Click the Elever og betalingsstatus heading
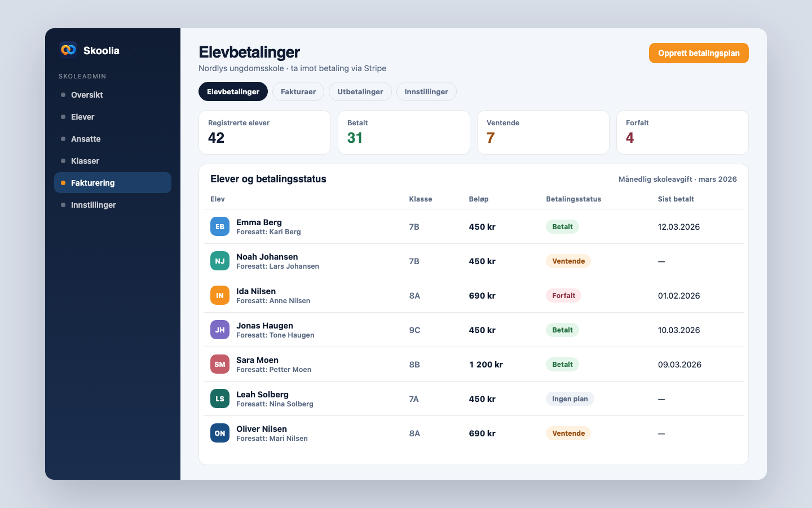 coord(268,179)
